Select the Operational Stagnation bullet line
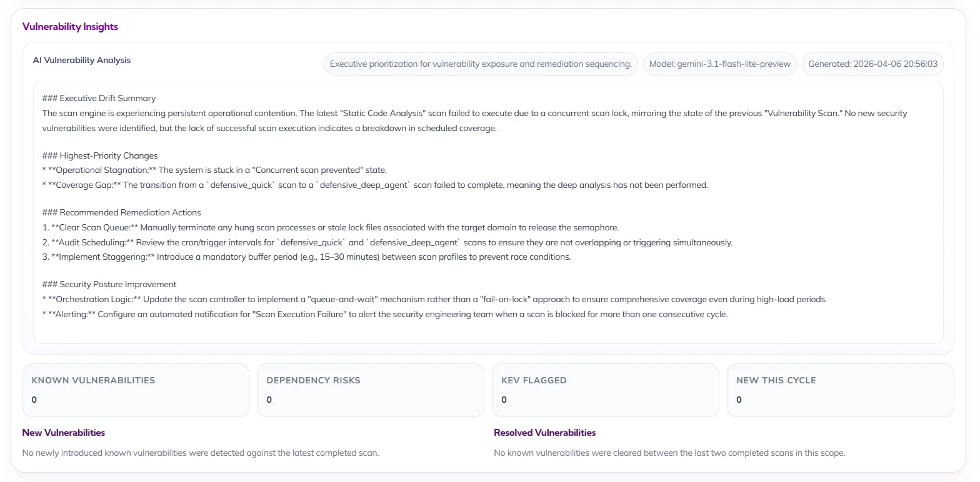 coord(214,170)
